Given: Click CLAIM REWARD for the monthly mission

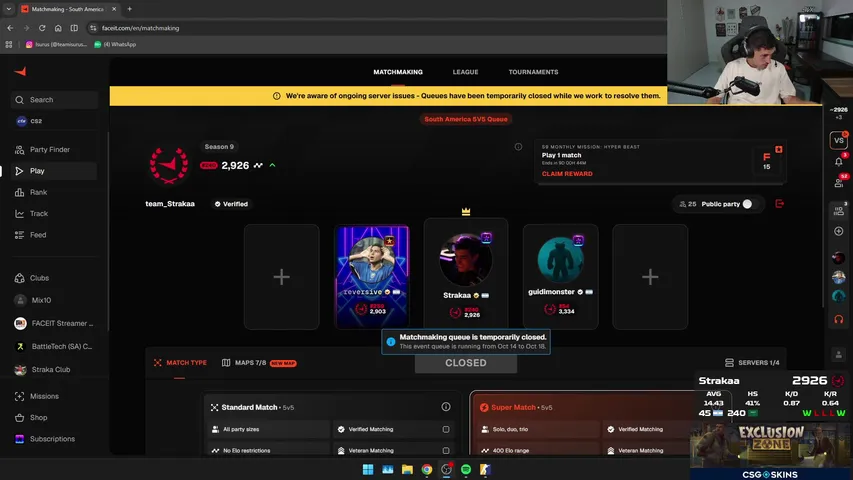Looking at the screenshot, I should 567,174.
